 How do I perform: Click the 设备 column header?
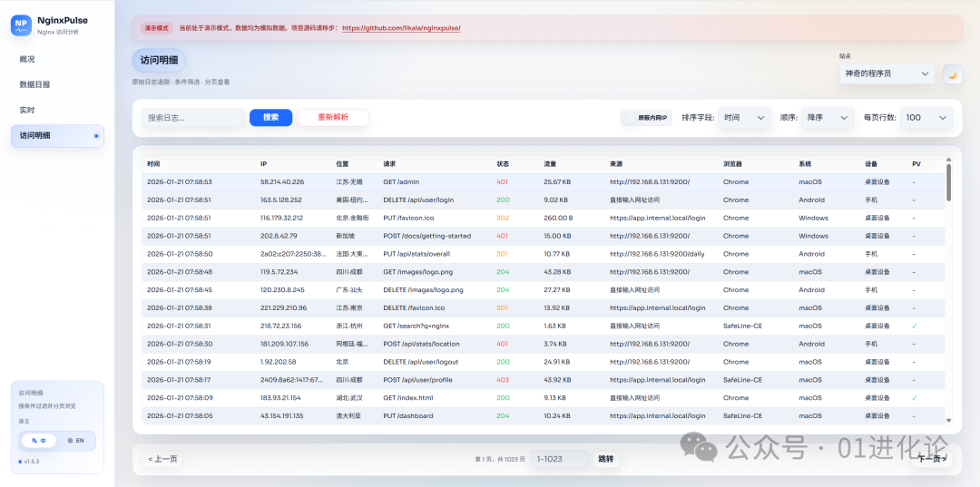pos(871,164)
